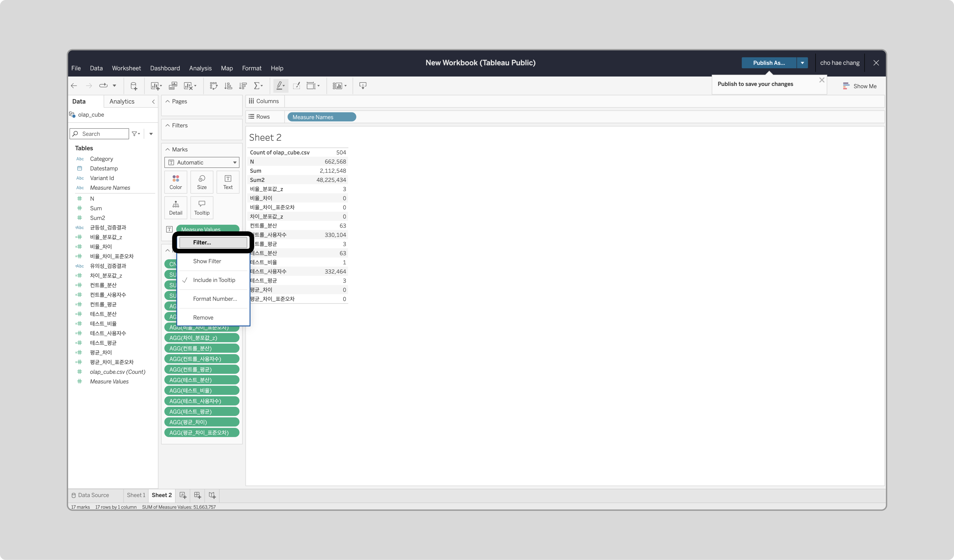Open the Automatic mark type dropdown
The image size is (954, 560).
point(202,162)
